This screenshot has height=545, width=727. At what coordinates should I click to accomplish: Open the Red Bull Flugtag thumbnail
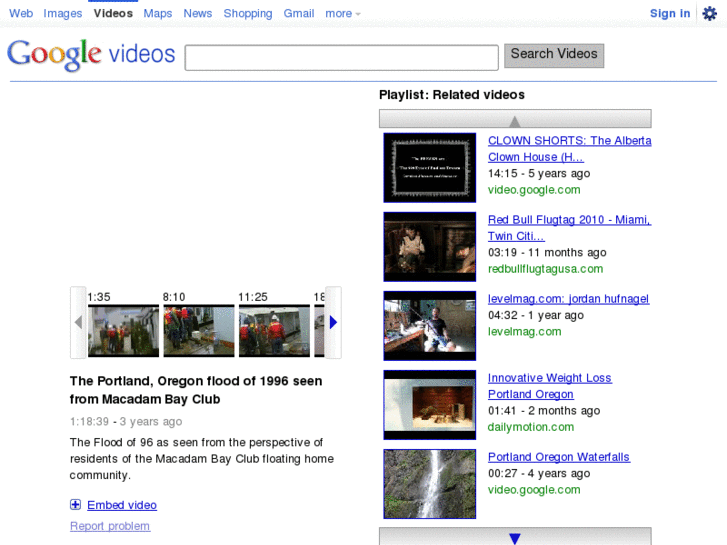(x=430, y=247)
